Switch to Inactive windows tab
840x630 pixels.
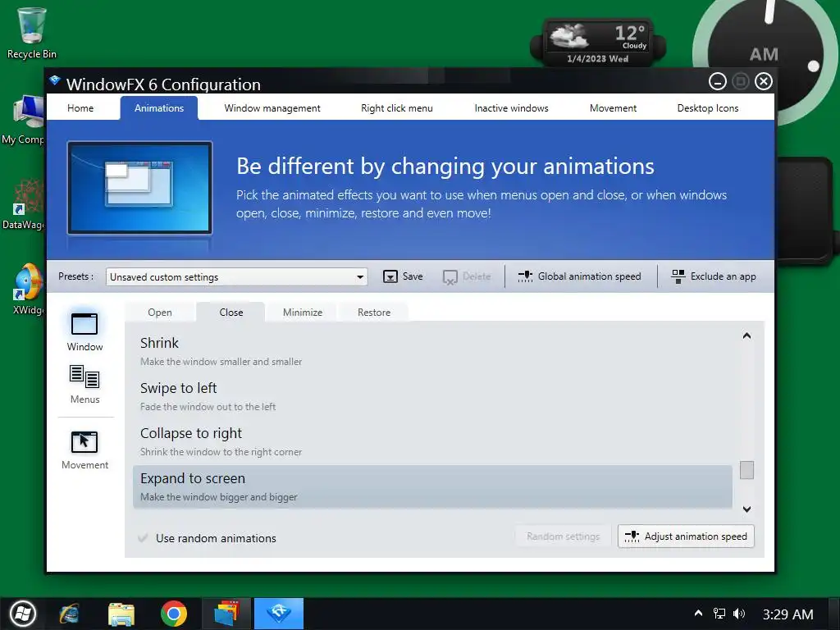512,108
